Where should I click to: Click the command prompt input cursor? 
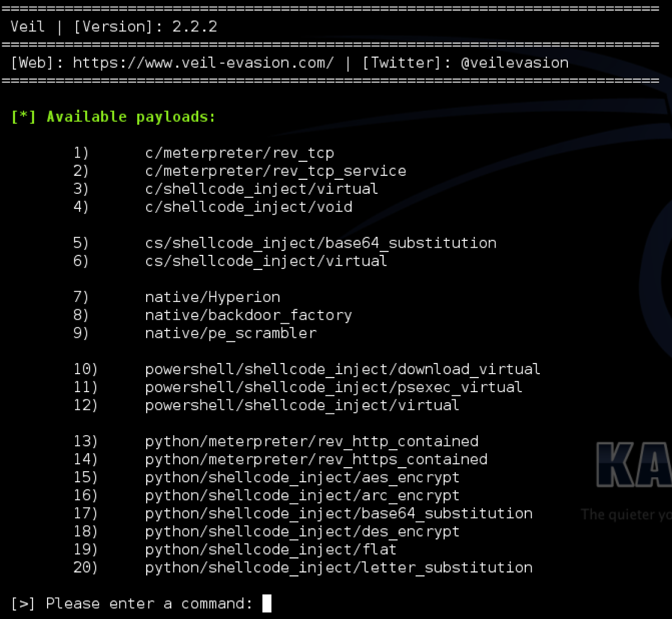click(x=267, y=603)
